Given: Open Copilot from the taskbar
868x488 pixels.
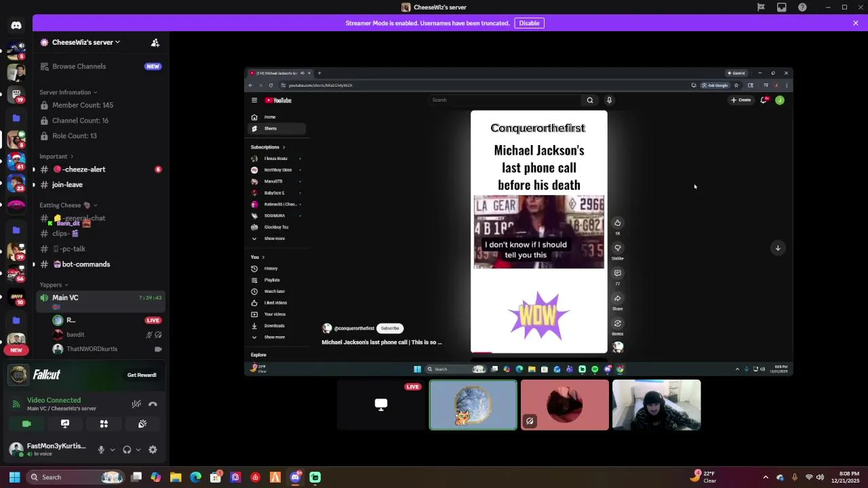Looking at the screenshot, I should (x=156, y=477).
